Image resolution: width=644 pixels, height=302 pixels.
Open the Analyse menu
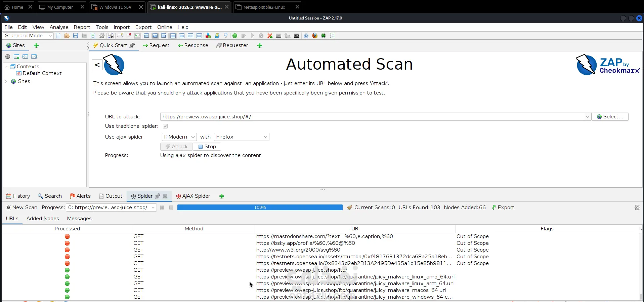[x=59, y=27]
